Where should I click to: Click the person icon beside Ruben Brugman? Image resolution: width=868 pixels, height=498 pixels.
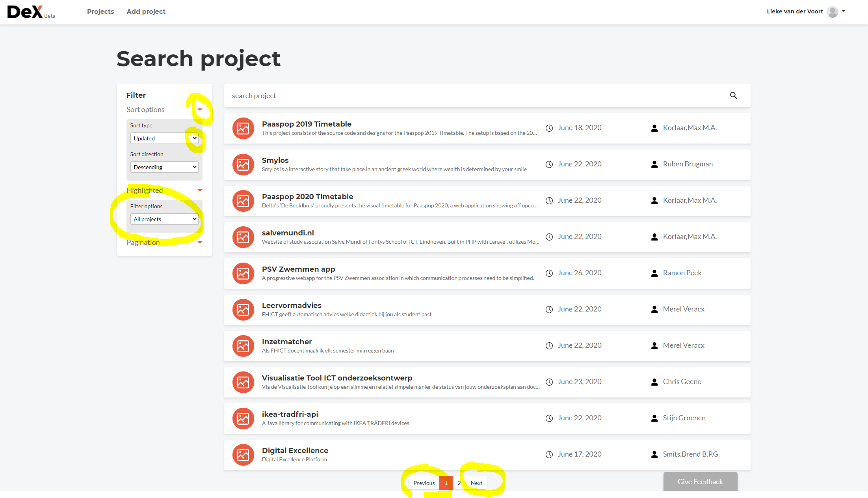(x=654, y=164)
